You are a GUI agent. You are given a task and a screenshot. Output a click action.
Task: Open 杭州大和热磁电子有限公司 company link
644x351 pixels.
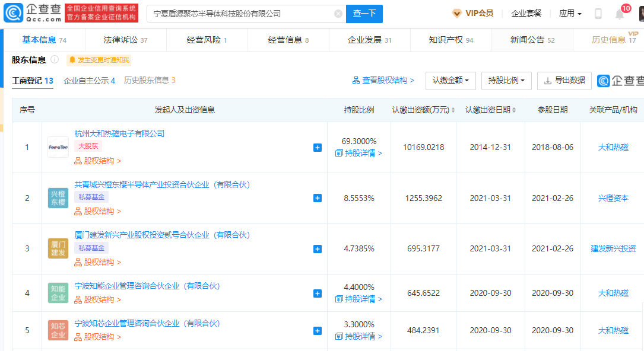point(119,133)
